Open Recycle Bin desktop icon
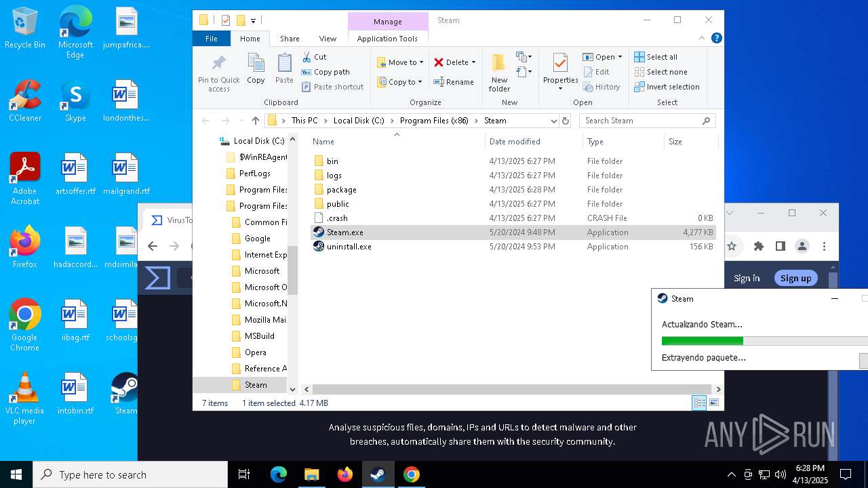 pos(25,28)
